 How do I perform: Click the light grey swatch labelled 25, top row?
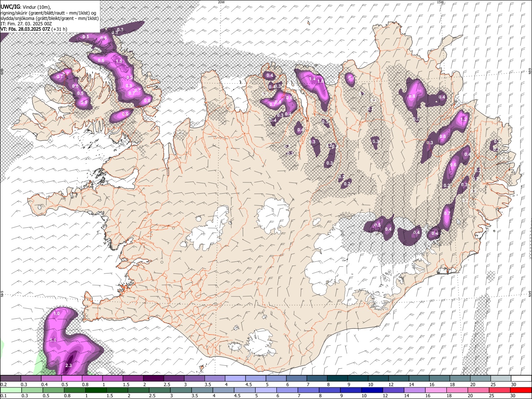click(501, 378)
